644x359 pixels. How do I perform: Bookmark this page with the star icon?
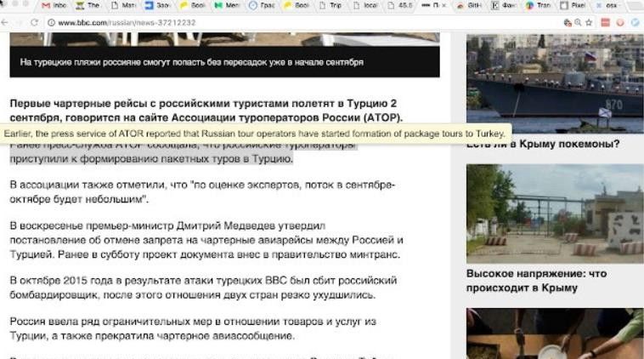pos(589,23)
